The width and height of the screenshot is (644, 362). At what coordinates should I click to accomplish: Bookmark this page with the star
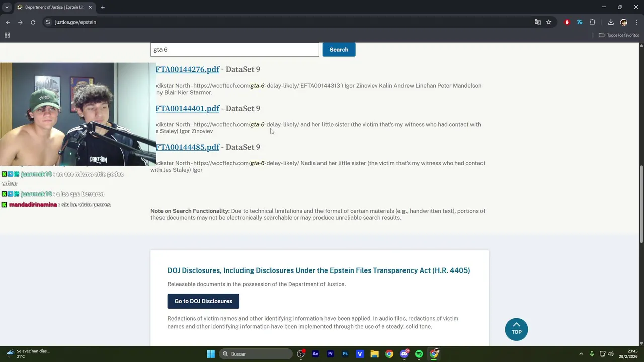(549, 22)
